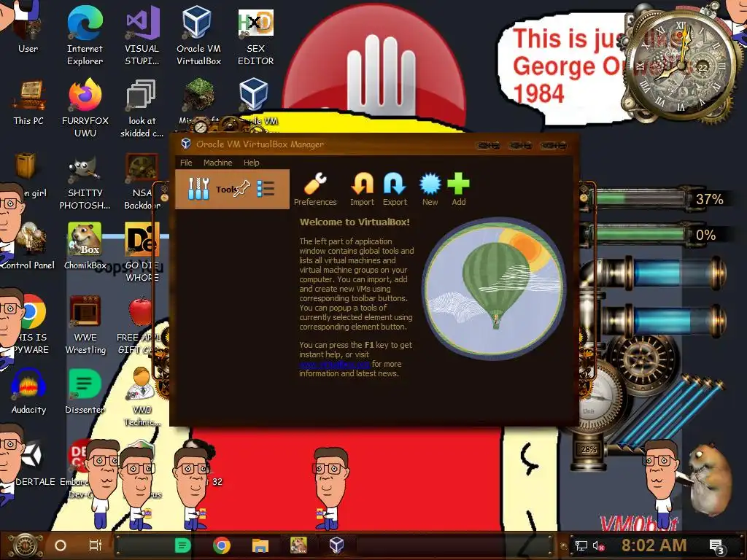
Task: Open Chrome from the taskbar
Action: [221, 545]
